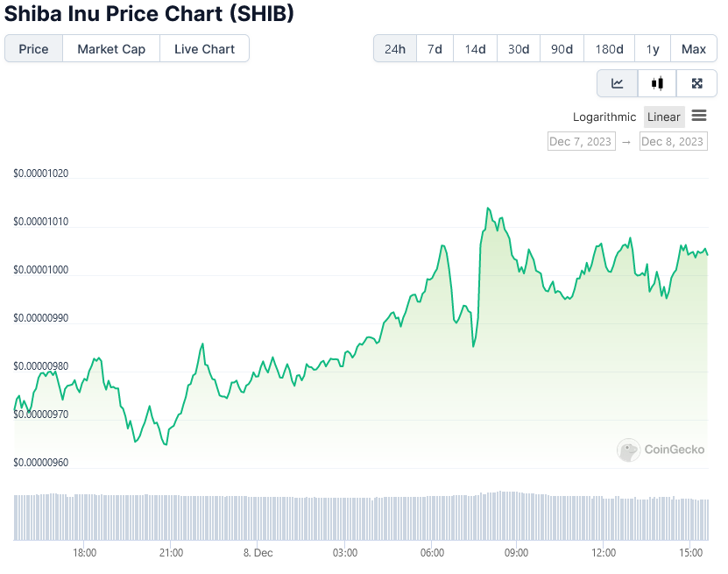This screenshot has height=574, width=728.
Task: Open the Live Chart tab
Action: pos(204,49)
